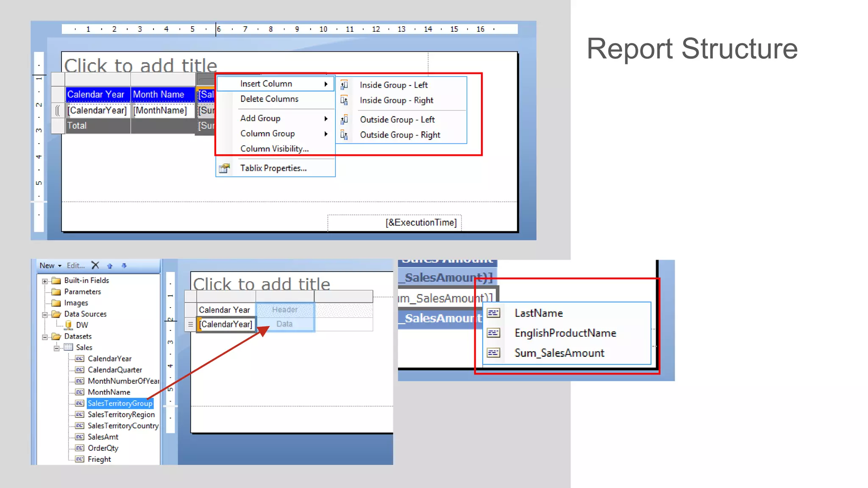Collapse the Sales dataset node
Image resolution: width=868 pixels, height=488 pixels.
click(x=56, y=348)
